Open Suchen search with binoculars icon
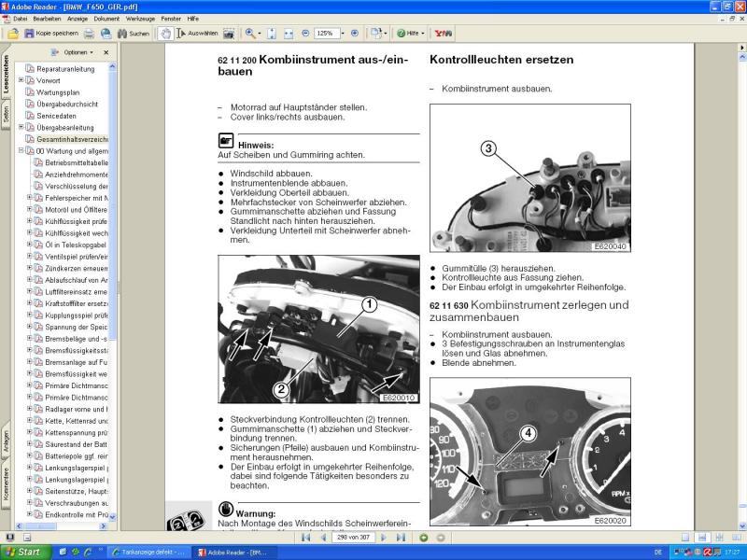This screenshot has width=747, height=560. (134, 34)
